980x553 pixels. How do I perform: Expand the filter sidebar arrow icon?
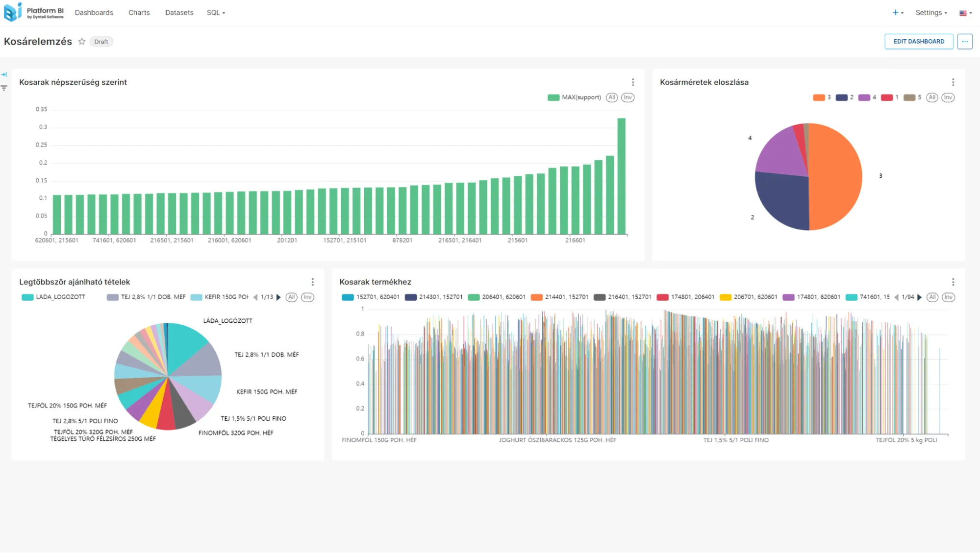4,74
